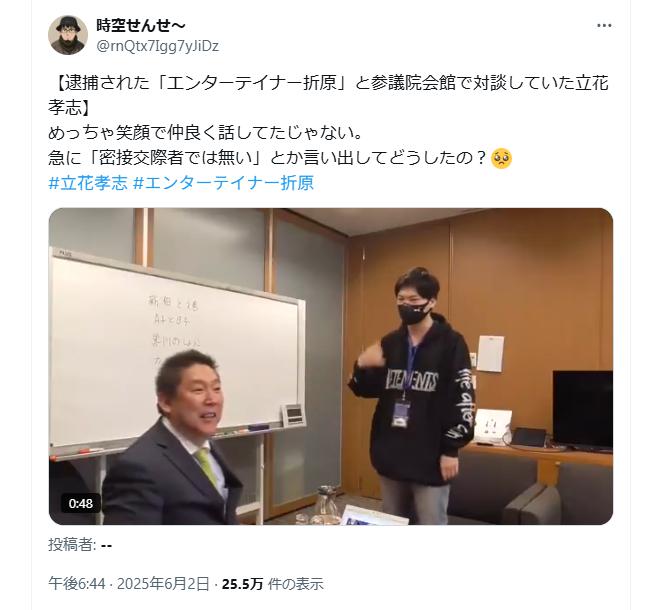The height and width of the screenshot is (610, 648).
Task: Play the embedded tweet video
Action: pos(331,366)
